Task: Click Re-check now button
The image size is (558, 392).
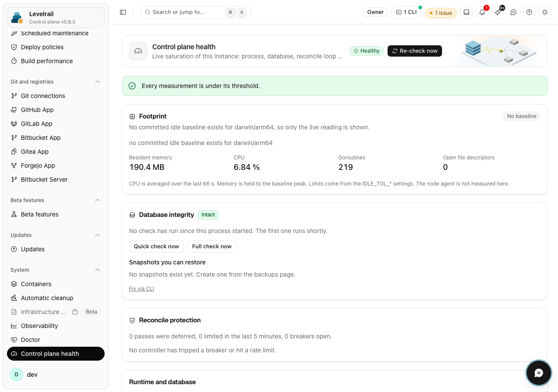Action: coord(415,51)
